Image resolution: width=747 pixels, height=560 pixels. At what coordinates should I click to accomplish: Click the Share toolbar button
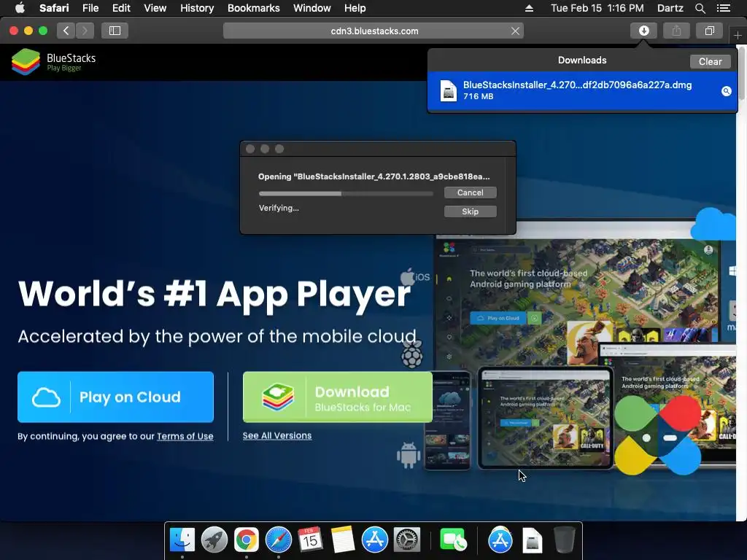tap(676, 31)
